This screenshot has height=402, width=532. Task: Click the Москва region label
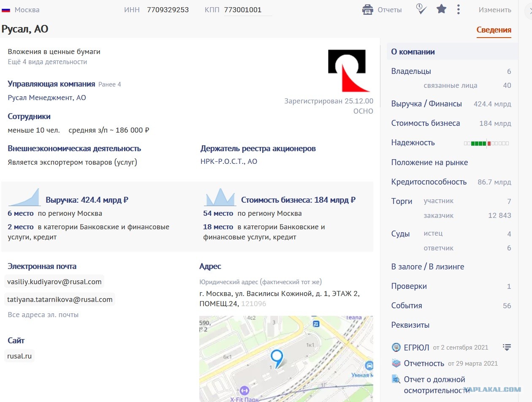pos(27,10)
